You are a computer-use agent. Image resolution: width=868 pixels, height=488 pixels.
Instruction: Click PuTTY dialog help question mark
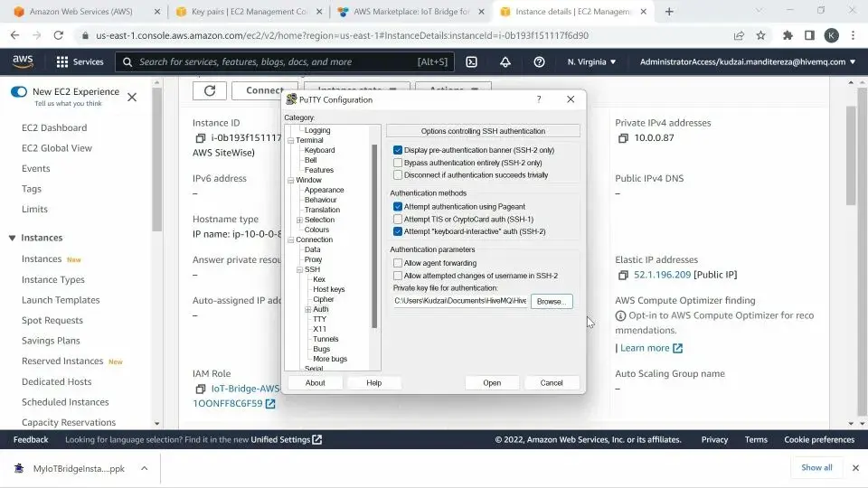tap(539, 99)
